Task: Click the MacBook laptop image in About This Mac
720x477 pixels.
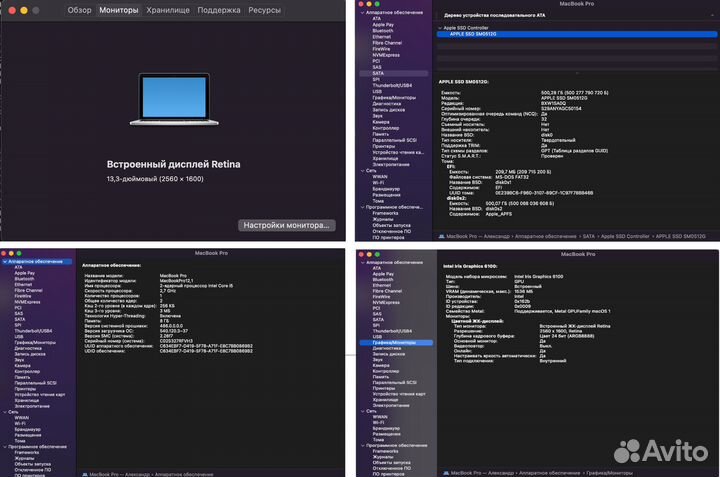Action: pos(174,99)
